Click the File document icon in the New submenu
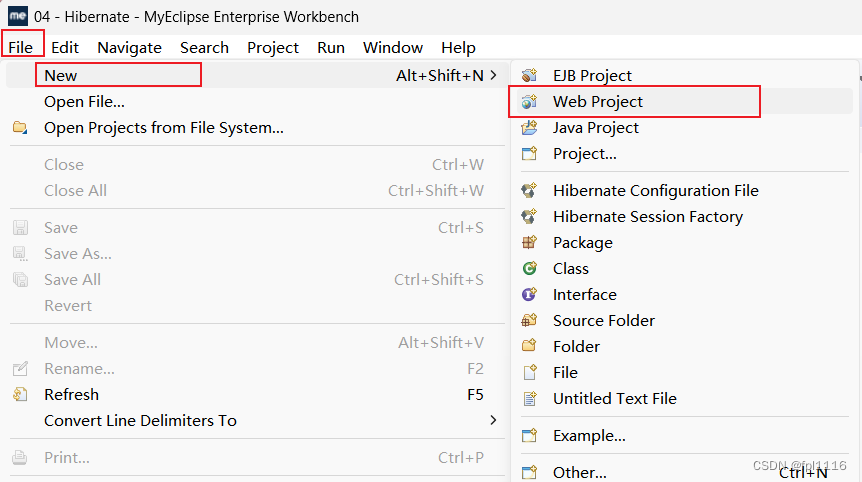The image size is (862, 482). 529,373
